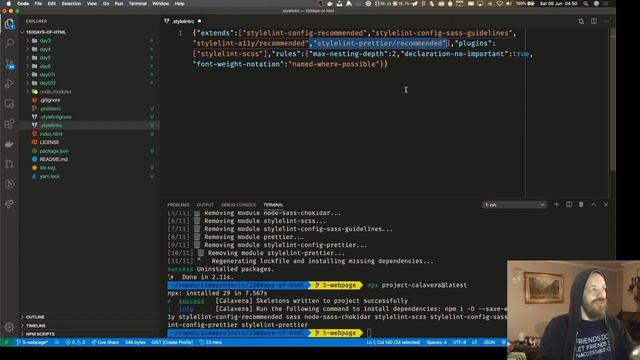
Task: Open macOS Spotlight search icon
Action: pos(586,4)
